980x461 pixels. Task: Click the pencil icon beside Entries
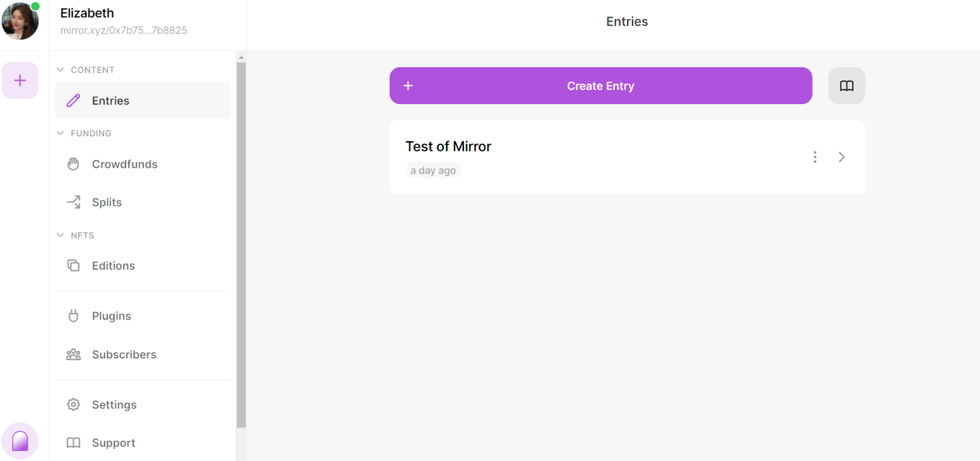(x=73, y=100)
